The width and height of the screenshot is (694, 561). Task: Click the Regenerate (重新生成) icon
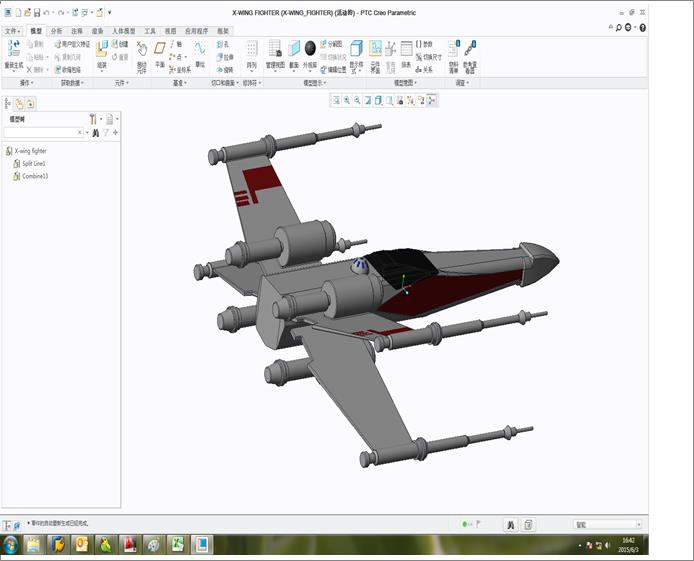pyautogui.click(x=14, y=48)
